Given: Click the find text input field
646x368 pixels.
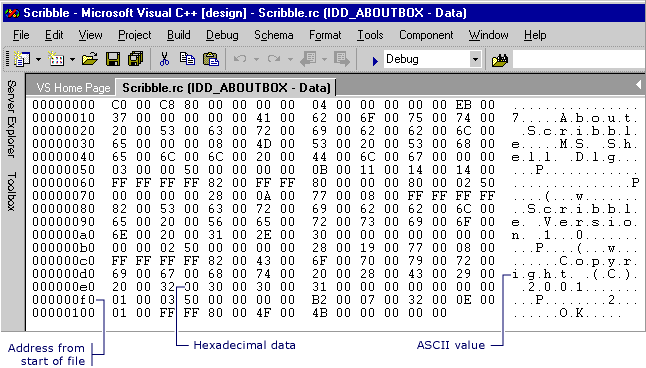Looking at the screenshot, I should point(579,60).
